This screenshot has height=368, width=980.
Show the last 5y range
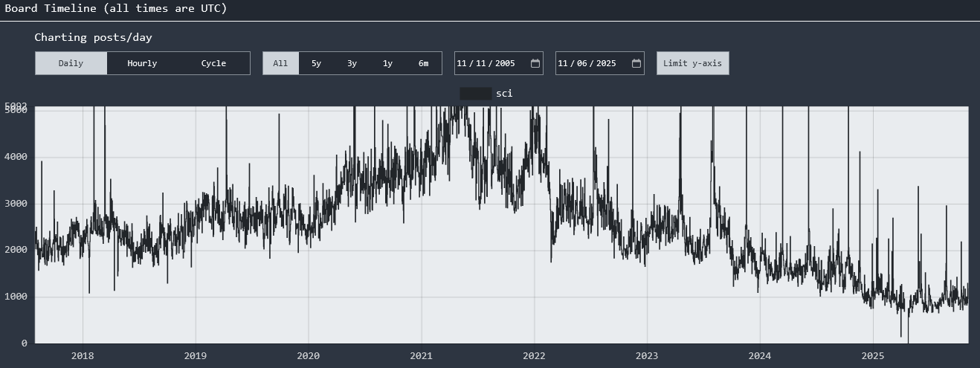[x=316, y=63]
